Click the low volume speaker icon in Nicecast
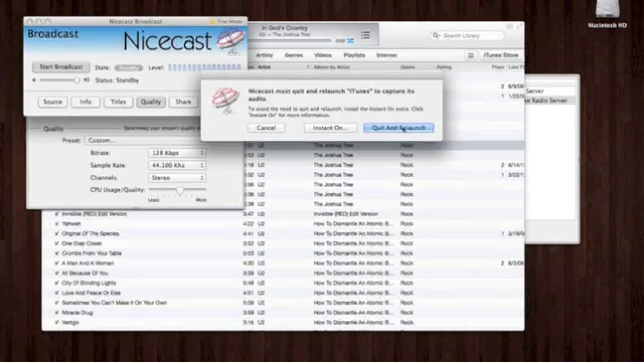 (x=35, y=80)
